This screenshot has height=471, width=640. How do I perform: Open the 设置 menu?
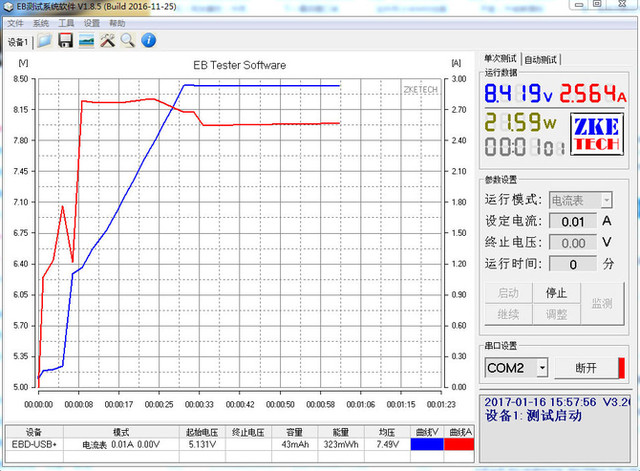[91, 23]
